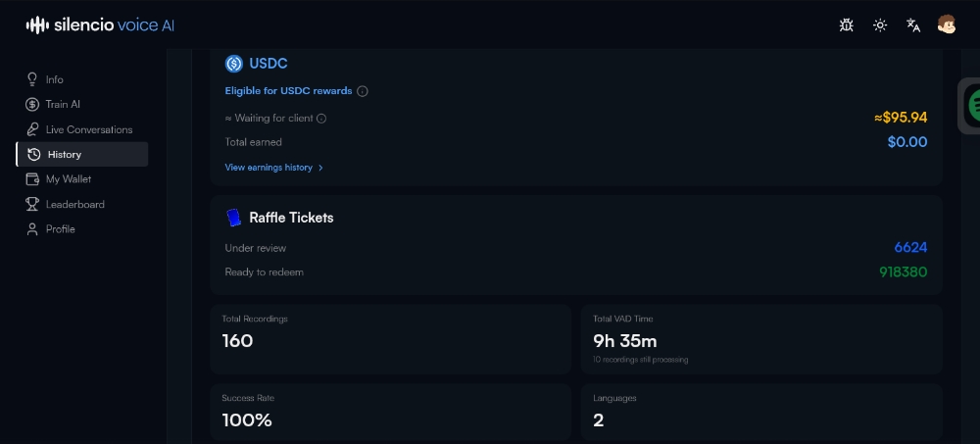Toggle light/dark theme sun icon
This screenshot has height=444, width=980.
pos(880,25)
